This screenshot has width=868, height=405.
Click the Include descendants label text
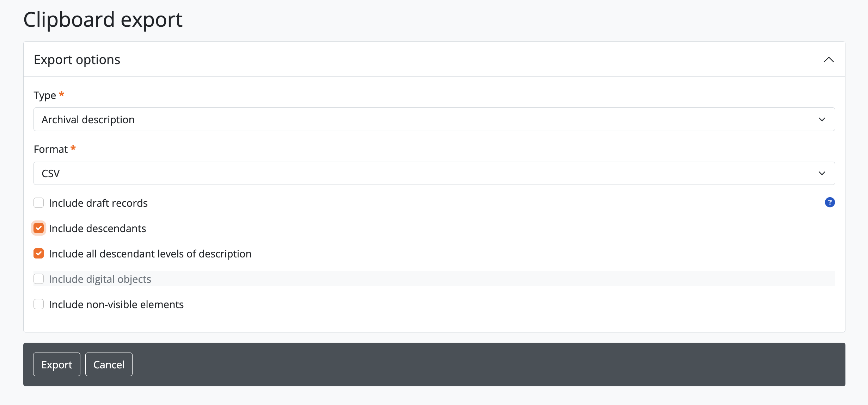[97, 229]
